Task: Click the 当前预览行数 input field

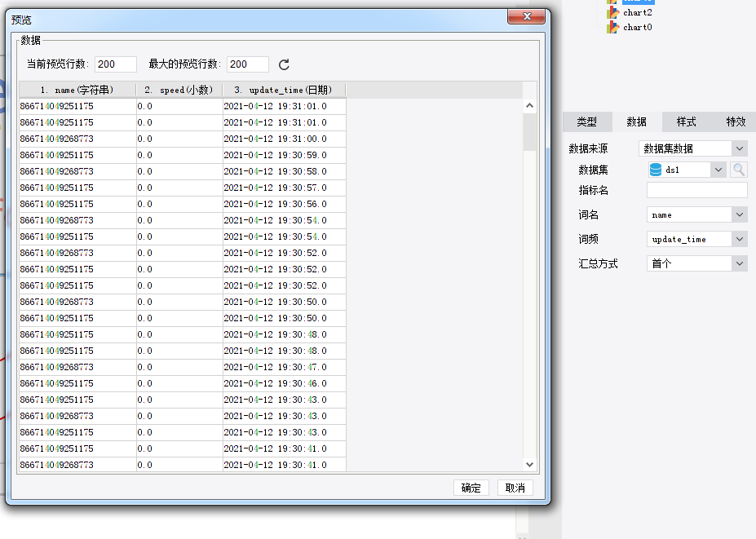Action: pyautogui.click(x=116, y=64)
